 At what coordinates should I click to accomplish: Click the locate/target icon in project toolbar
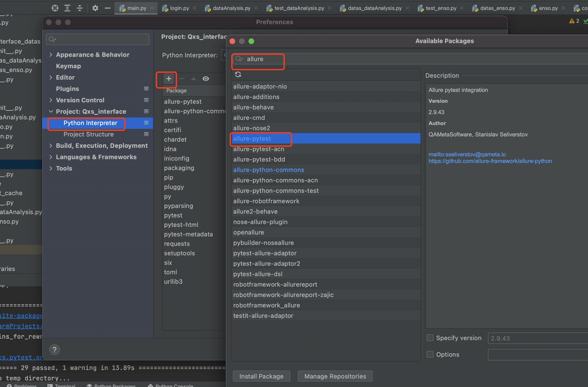tap(55, 8)
